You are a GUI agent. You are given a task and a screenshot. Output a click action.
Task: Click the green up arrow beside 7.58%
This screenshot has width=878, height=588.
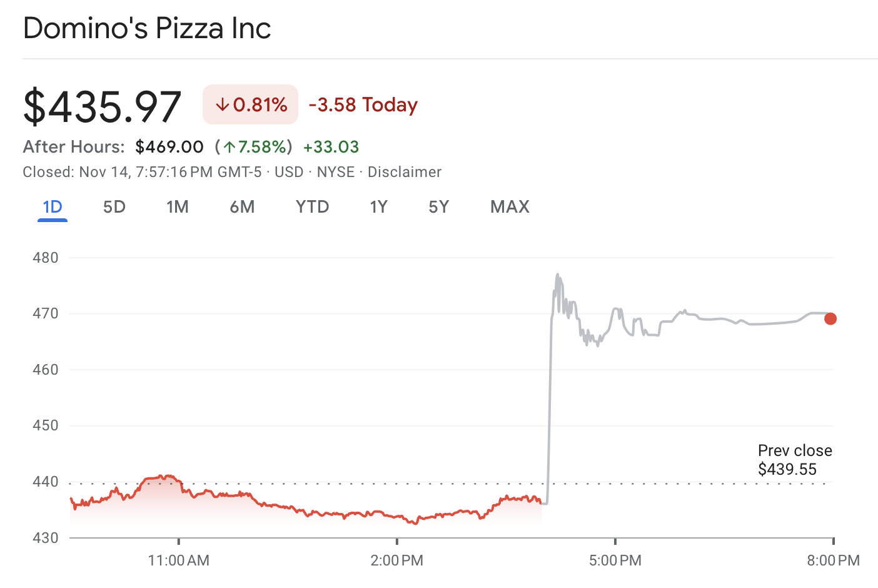coord(230,148)
